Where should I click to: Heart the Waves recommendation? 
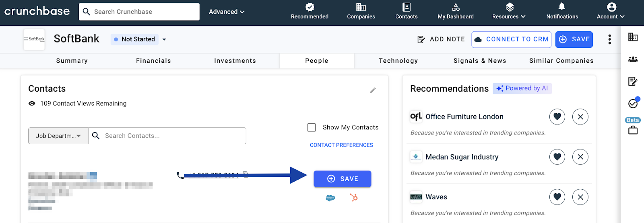tap(557, 197)
